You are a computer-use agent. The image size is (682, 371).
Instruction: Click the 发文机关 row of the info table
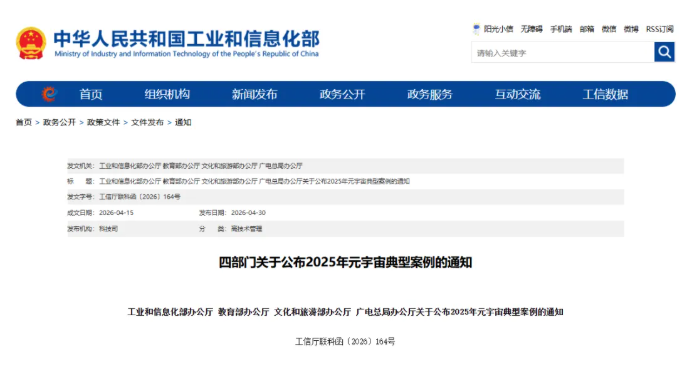coord(345,166)
